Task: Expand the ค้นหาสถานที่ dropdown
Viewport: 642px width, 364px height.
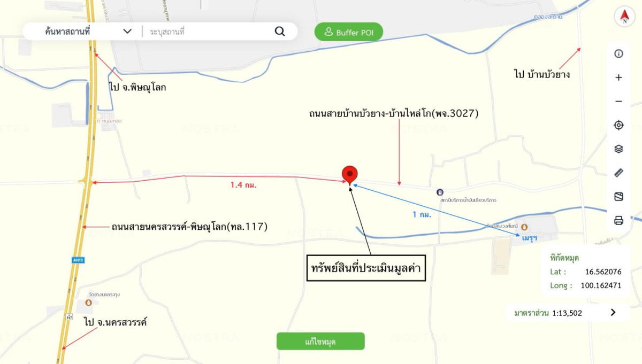Action: (127, 32)
